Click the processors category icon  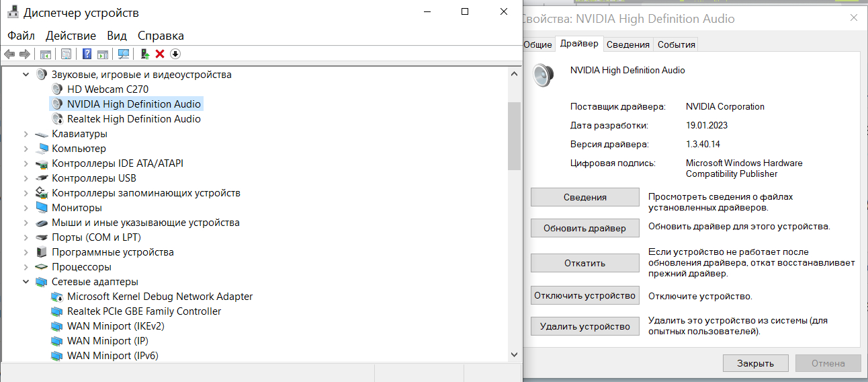42,267
